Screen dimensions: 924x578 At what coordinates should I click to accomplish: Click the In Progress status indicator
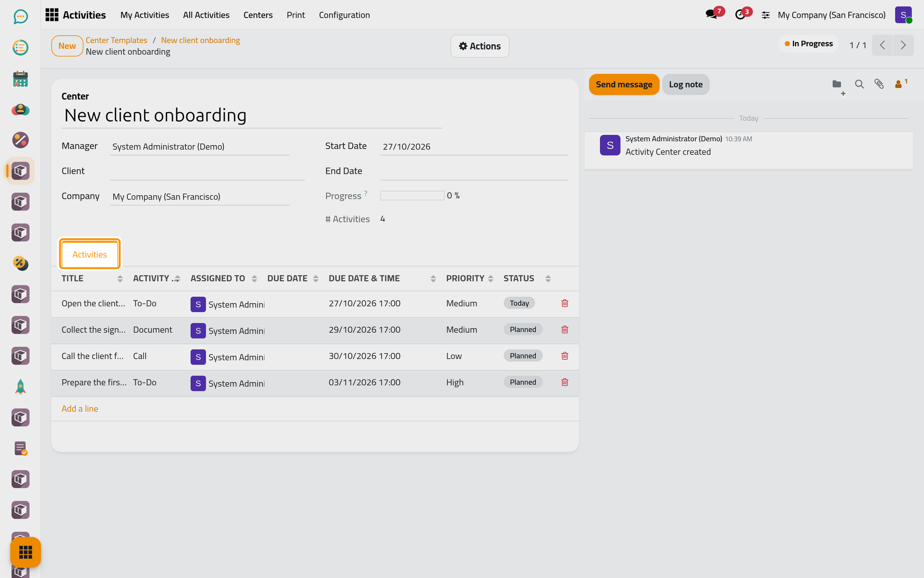[x=808, y=44]
